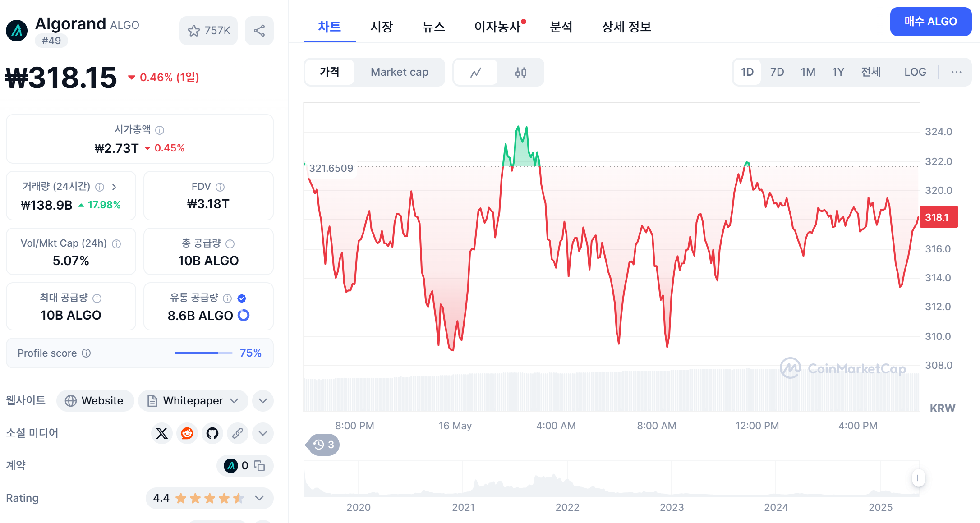Open Algorand's Reddit community icon

pos(187,433)
